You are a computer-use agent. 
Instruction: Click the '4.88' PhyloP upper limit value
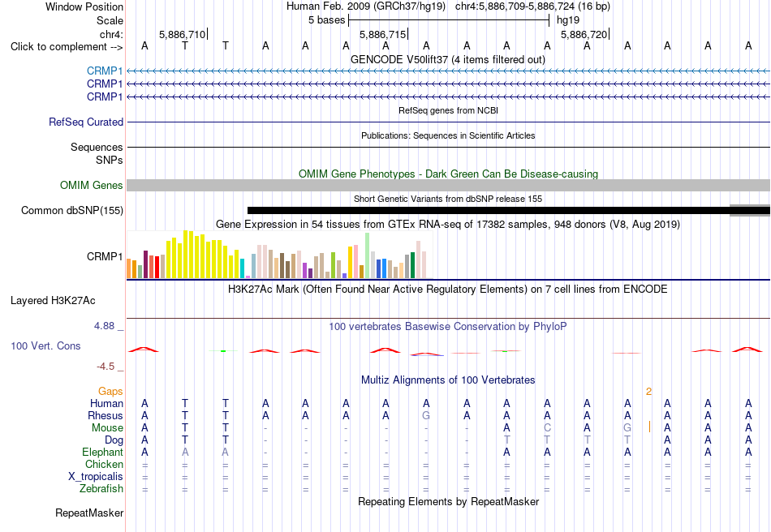tap(104, 326)
